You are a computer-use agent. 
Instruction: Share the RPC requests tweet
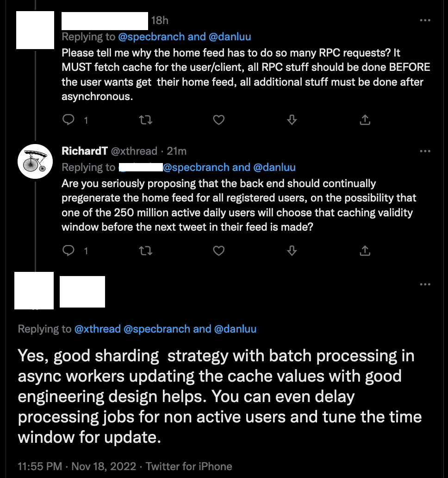pyautogui.click(x=365, y=120)
